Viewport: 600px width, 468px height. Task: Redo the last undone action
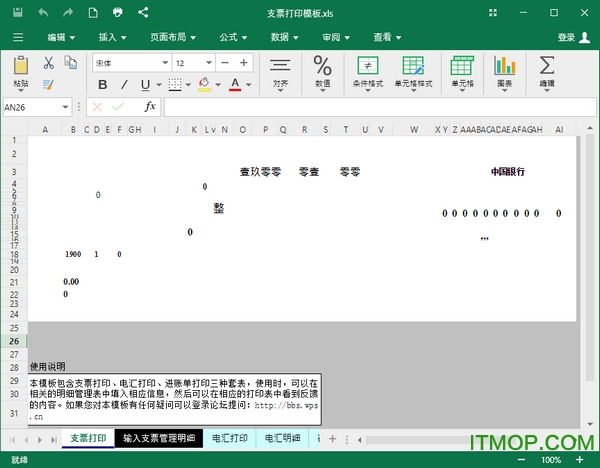pyautogui.click(x=68, y=13)
